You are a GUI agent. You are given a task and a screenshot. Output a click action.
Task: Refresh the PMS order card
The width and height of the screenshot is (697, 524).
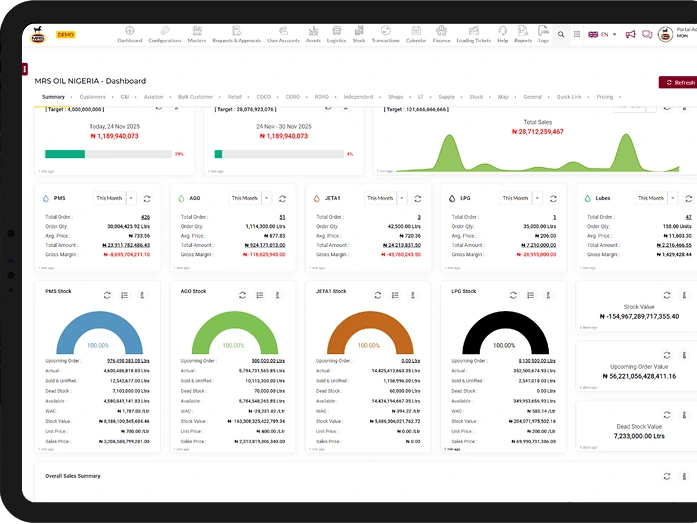(x=147, y=198)
